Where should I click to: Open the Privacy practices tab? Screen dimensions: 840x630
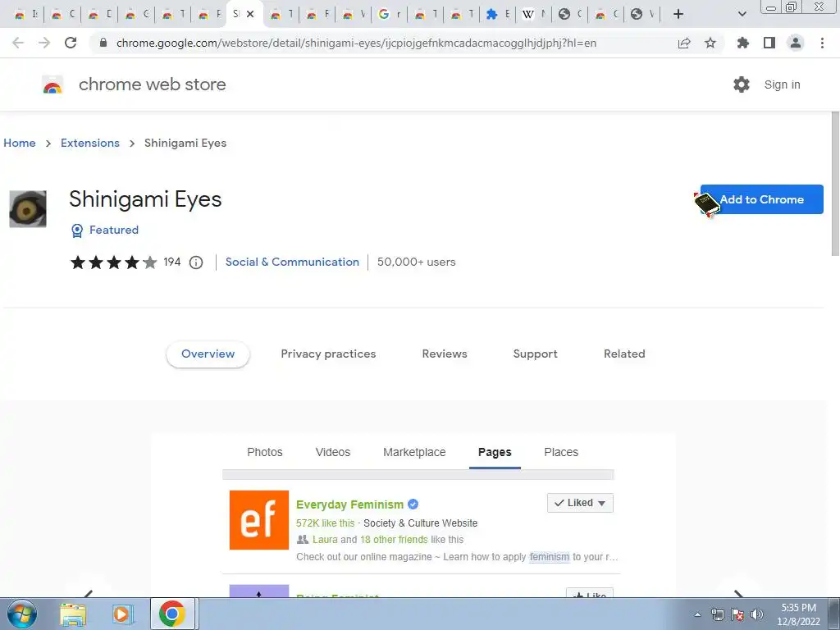(328, 354)
